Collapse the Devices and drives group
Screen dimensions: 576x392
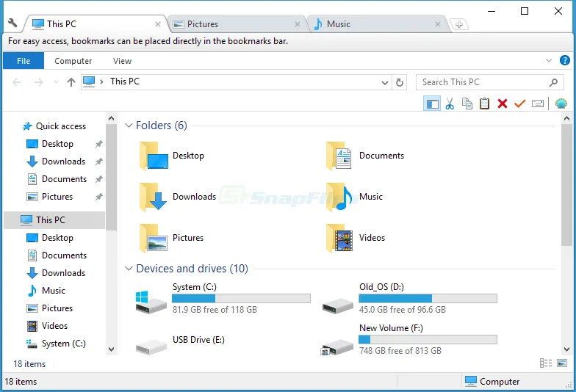(x=129, y=269)
